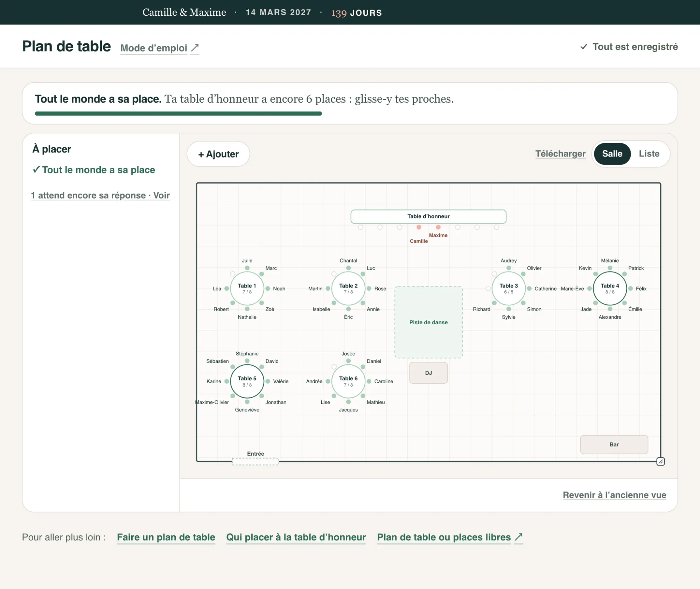Viewport: 700px width, 589px height.
Task: Select Jacques's seat dot at Table 6
Action: click(348, 402)
